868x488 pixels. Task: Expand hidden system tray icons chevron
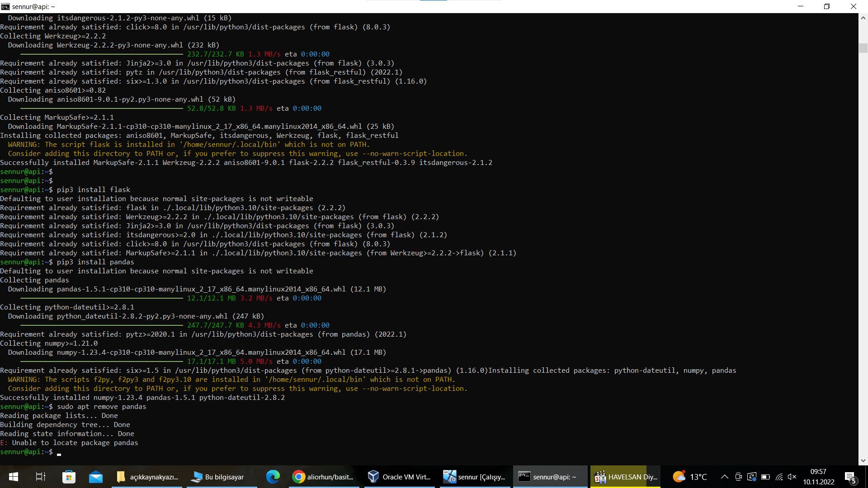click(x=724, y=477)
